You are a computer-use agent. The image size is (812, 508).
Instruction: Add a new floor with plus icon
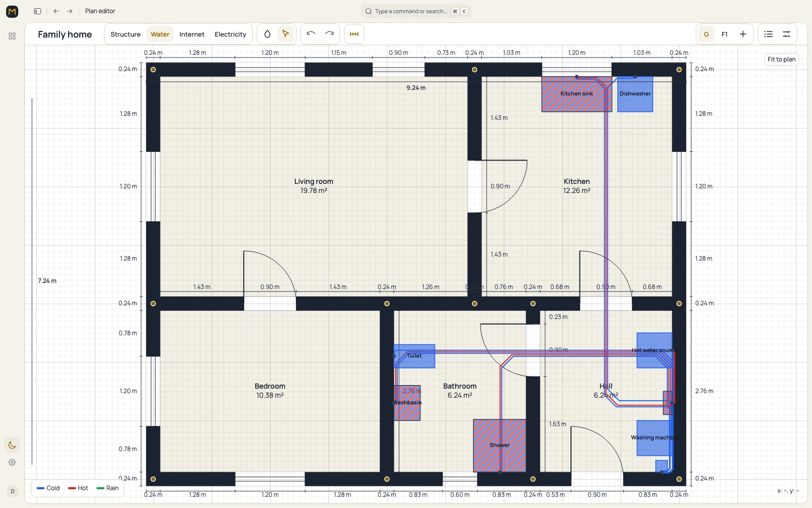pyautogui.click(x=743, y=34)
